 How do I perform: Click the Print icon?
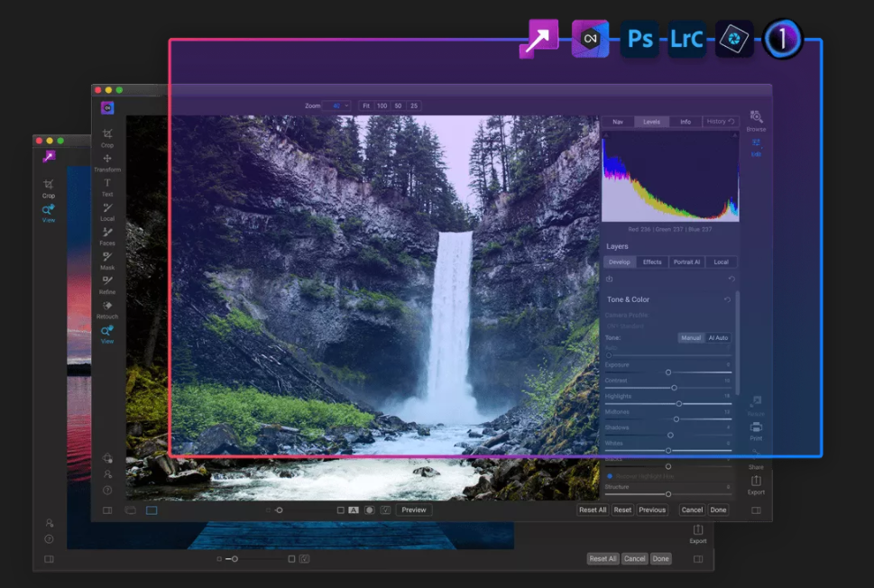click(x=756, y=431)
